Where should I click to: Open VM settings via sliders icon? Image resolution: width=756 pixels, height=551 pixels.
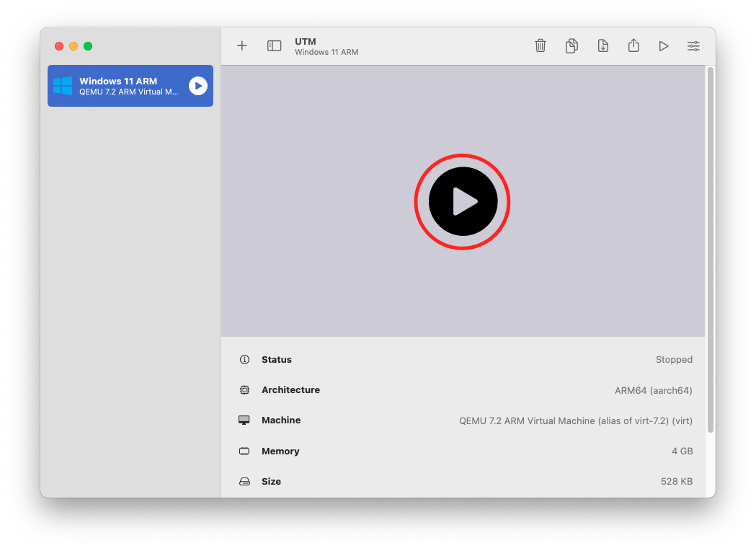click(693, 46)
